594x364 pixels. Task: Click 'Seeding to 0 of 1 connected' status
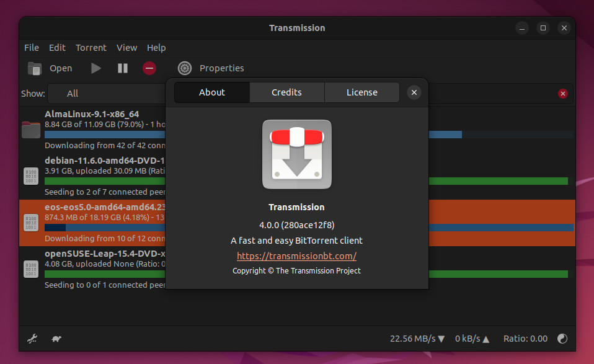coord(105,285)
